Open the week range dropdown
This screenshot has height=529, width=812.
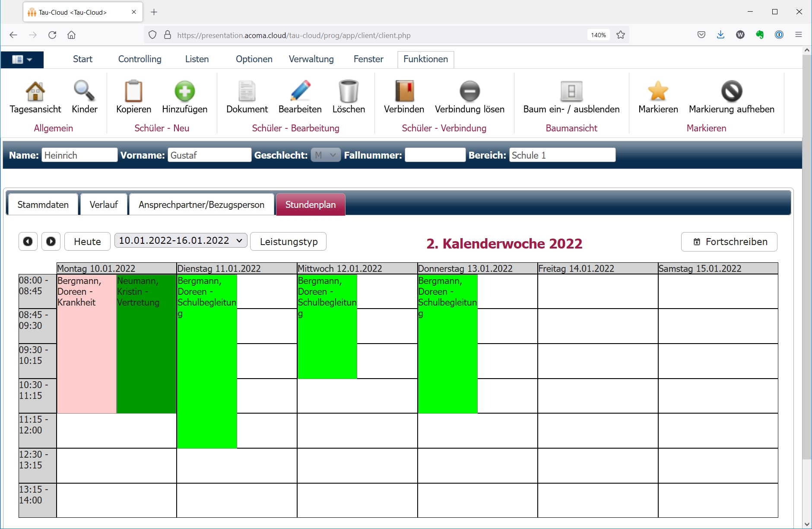181,241
